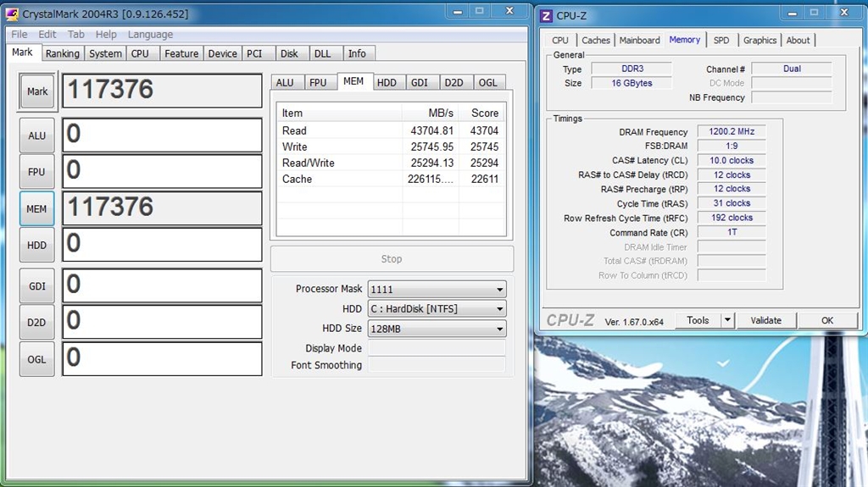Show MEM results tab
This screenshot has height=487, width=868.
(353, 81)
